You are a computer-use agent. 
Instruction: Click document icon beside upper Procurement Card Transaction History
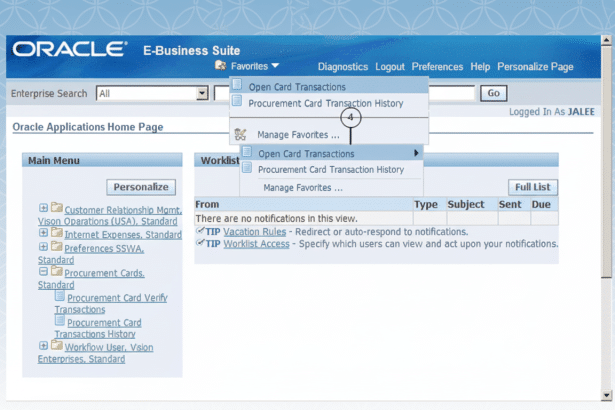(x=237, y=101)
